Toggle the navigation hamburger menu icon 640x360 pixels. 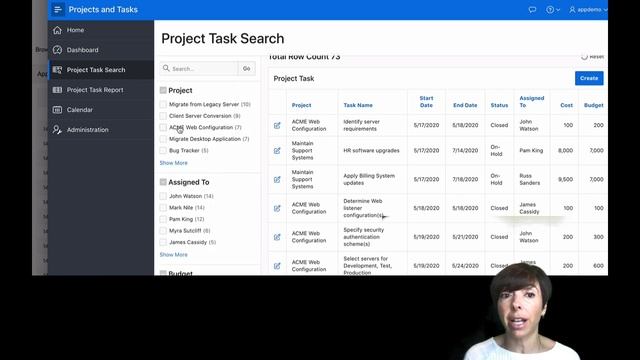tap(58, 9)
